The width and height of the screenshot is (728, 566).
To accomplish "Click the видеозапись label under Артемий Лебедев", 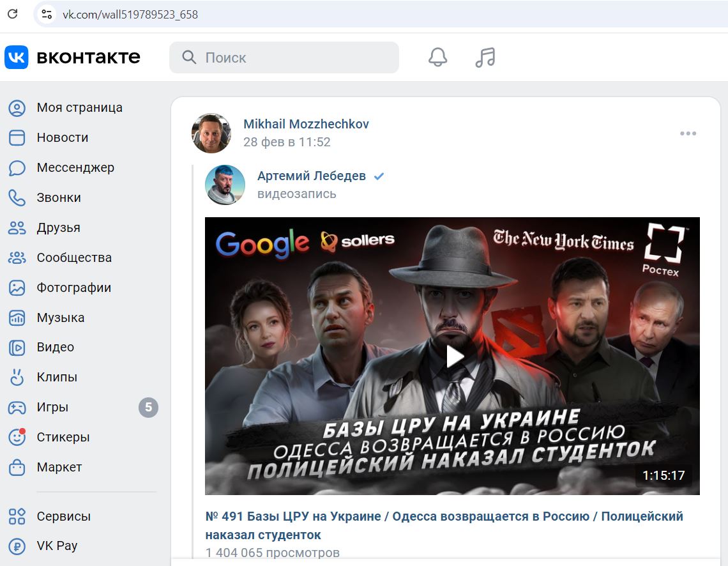I will tap(297, 194).
